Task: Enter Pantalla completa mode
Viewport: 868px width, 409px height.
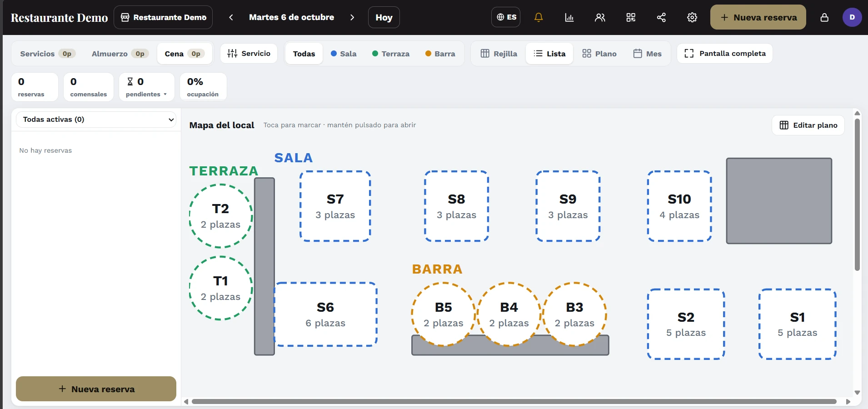Action: (725, 53)
